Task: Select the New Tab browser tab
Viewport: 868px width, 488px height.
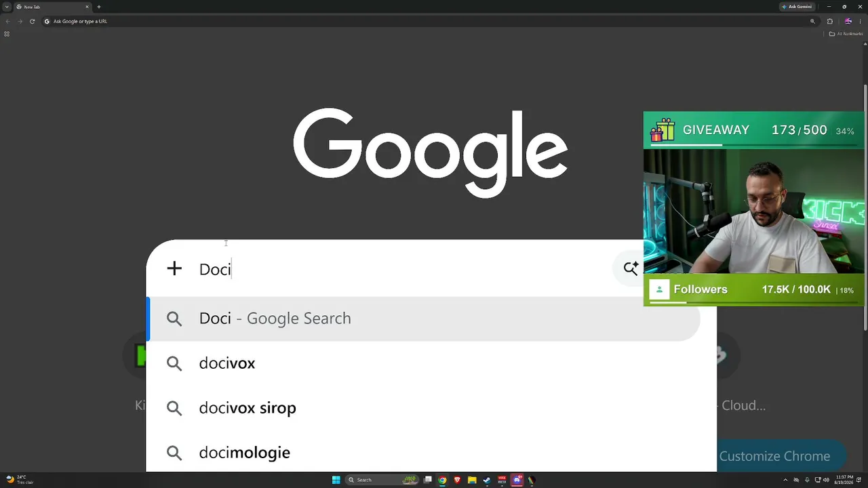Action: [x=53, y=7]
